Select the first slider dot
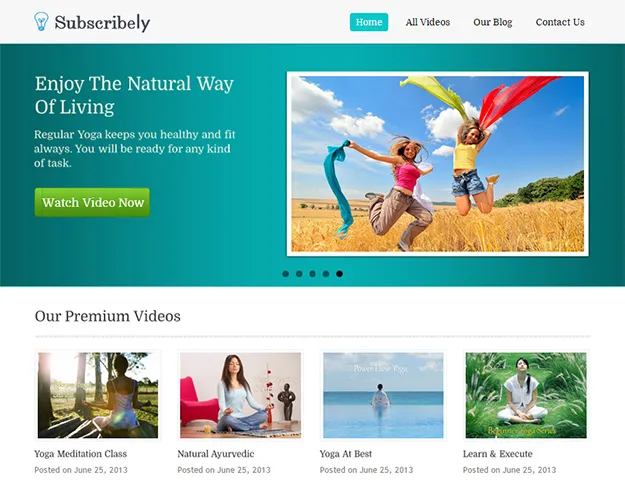Viewport: 625px width, 500px height. (285, 274)
